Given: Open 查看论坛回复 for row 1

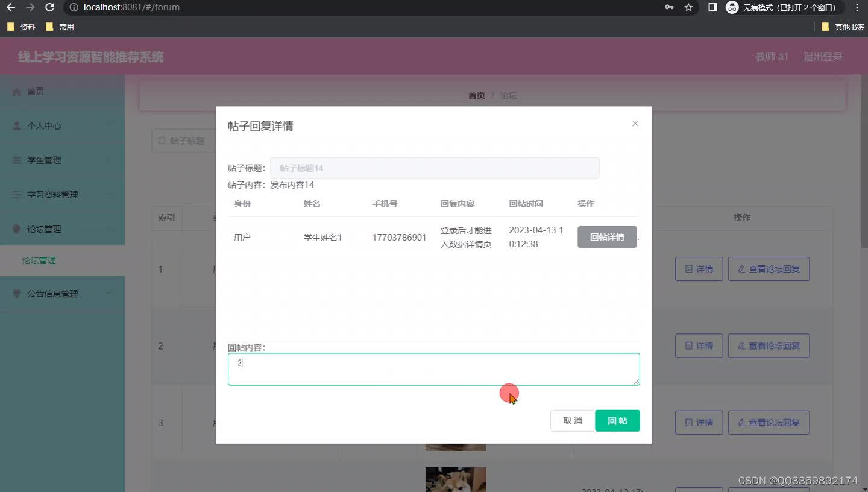Looking at the screenshot, I should click(769, 269).
